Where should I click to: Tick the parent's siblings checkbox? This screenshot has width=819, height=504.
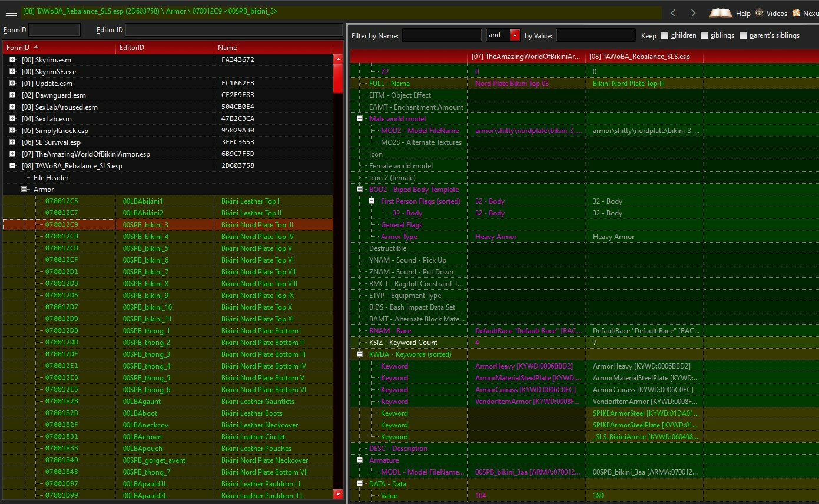point(743,35)
